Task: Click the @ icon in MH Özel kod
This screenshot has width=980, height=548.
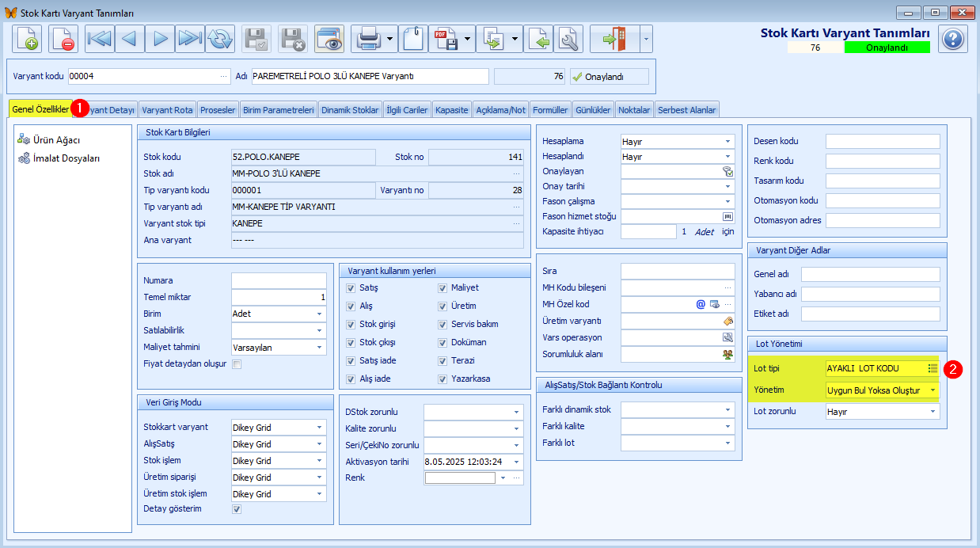Action: (x=701, y=304)
